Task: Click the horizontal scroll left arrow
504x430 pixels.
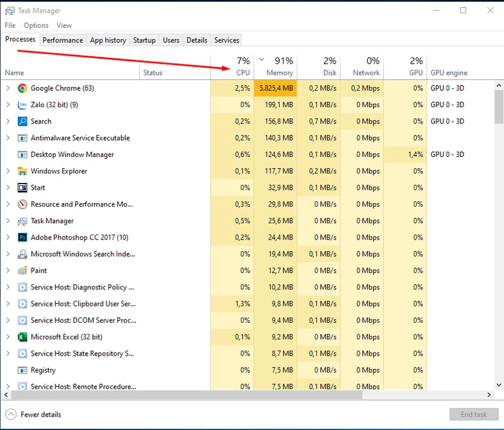Action: 6,395
